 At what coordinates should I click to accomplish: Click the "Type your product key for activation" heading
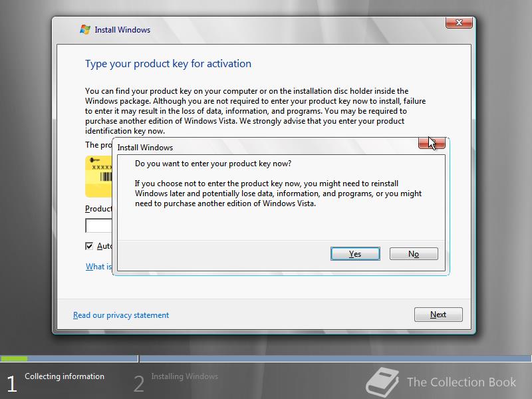pos(168,64)
